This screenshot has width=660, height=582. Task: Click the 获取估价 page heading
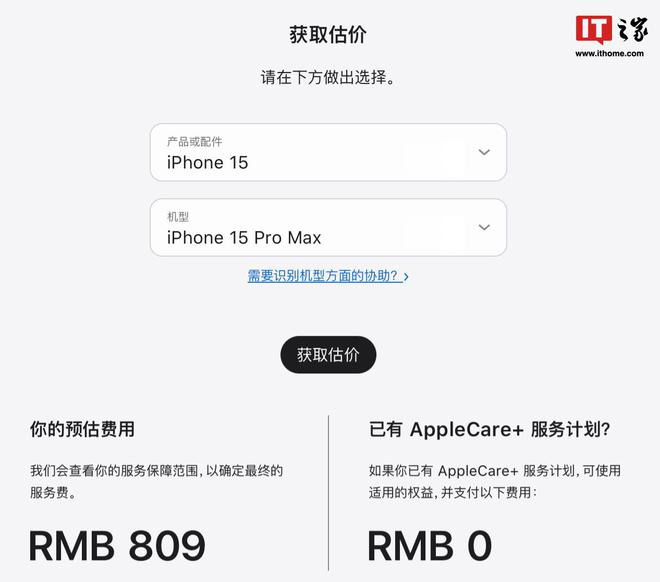click(x=328, y=35)
